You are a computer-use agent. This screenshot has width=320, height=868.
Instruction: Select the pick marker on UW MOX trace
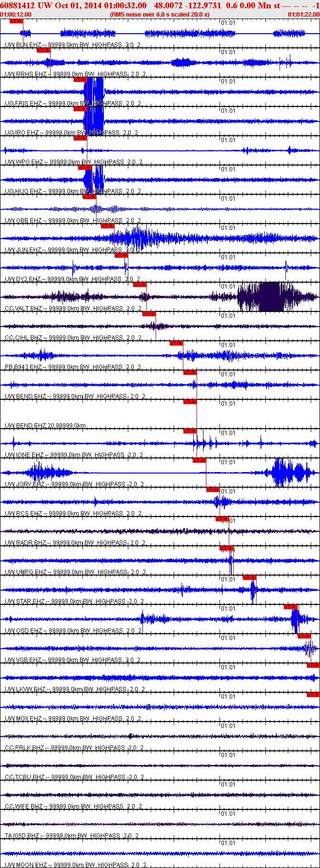313,695
